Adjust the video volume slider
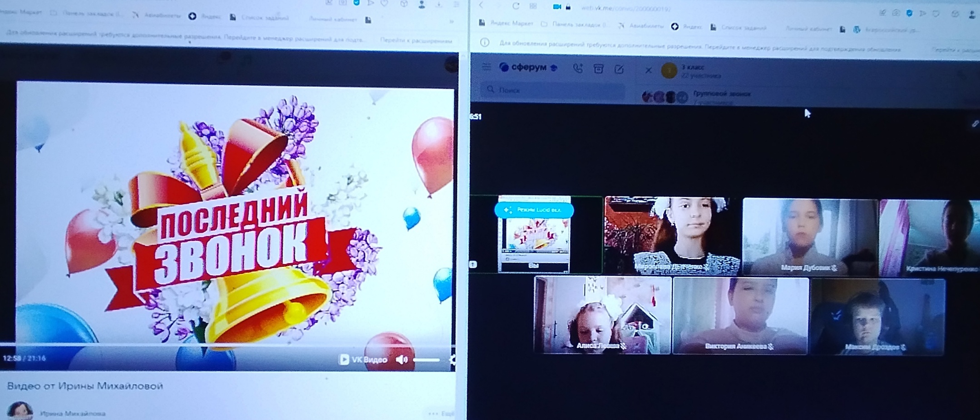This screenshot has width=980, height=420. tap(426, 360)
